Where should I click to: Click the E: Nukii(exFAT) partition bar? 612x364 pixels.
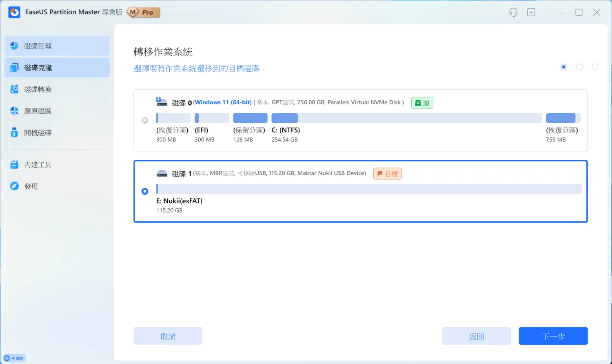point(369,189)
